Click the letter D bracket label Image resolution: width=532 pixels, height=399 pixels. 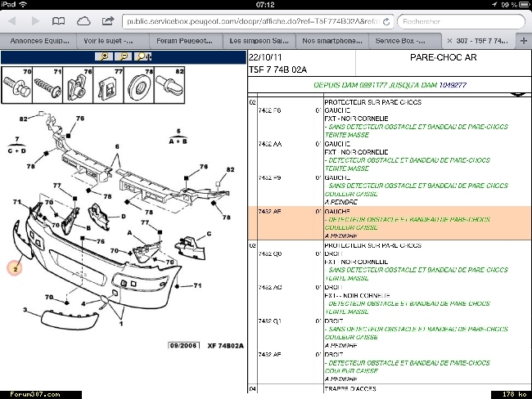(123, 217)
